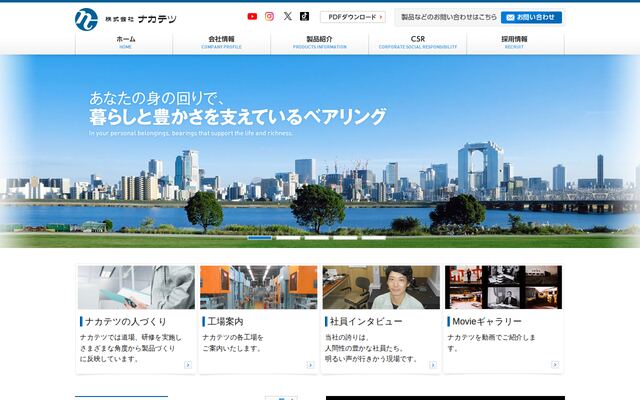
Task: Open the 工場案内 factory photo thumbnail
Action: point(259,287)
